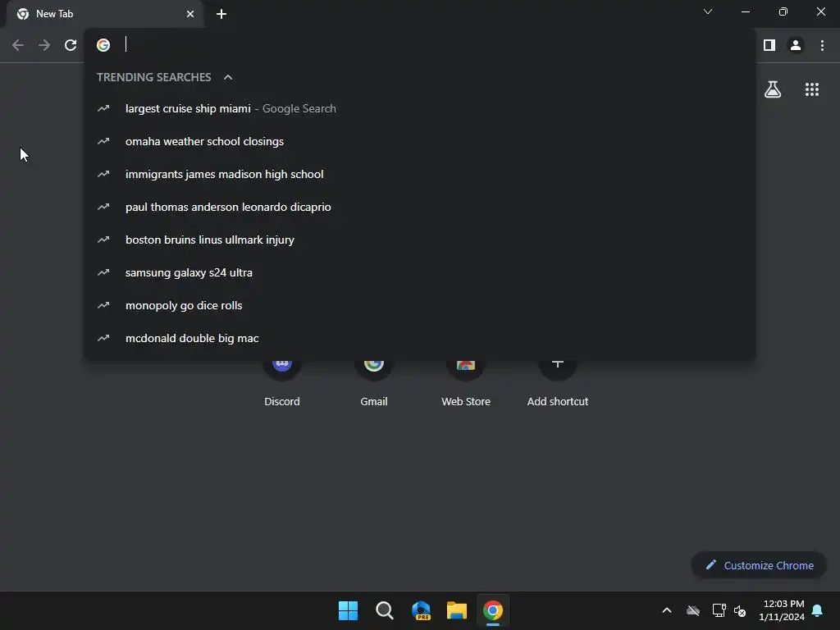
Task: Open the Google apps grid
Action: click(811, 89)
